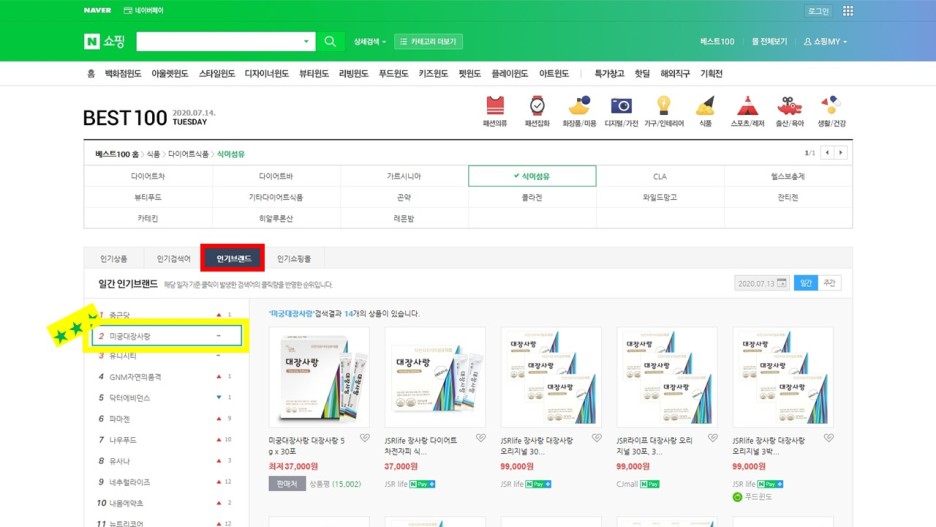Image resolution: width=936 pixels, height=527 pixels.
Task: Click the 판매처 button
Action: (x=287, y=483)
